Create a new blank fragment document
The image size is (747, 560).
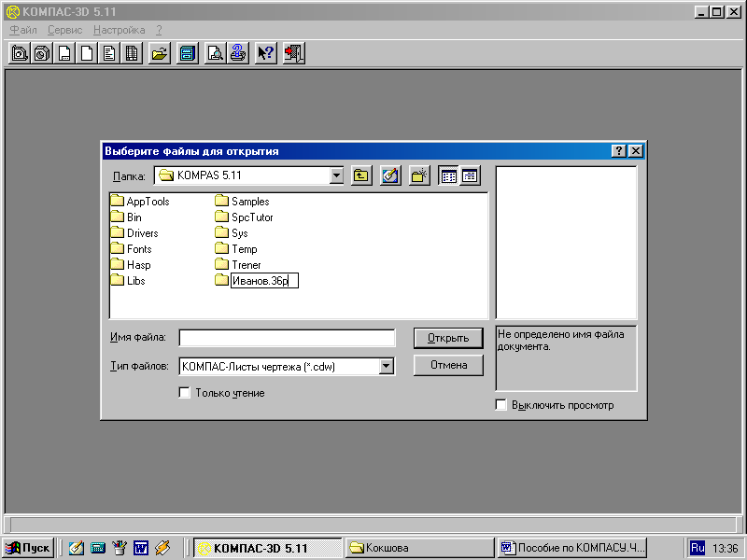point(87,53)
